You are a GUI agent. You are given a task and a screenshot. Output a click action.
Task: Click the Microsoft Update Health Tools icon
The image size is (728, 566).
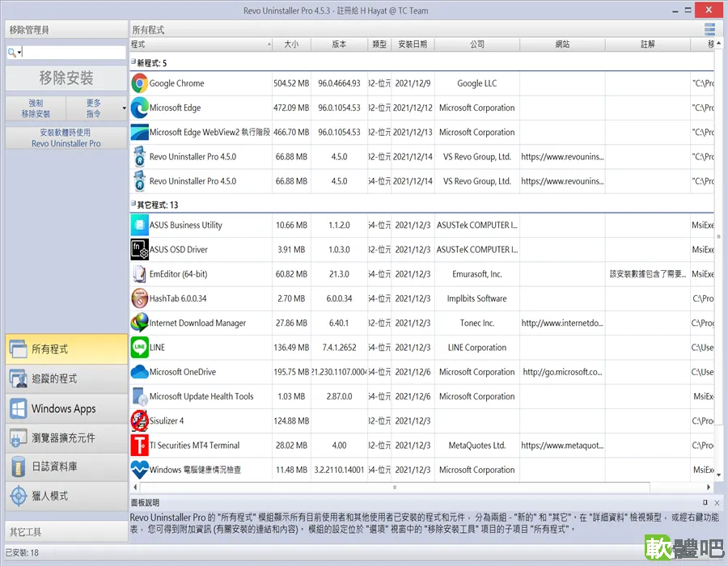[139, 397]
